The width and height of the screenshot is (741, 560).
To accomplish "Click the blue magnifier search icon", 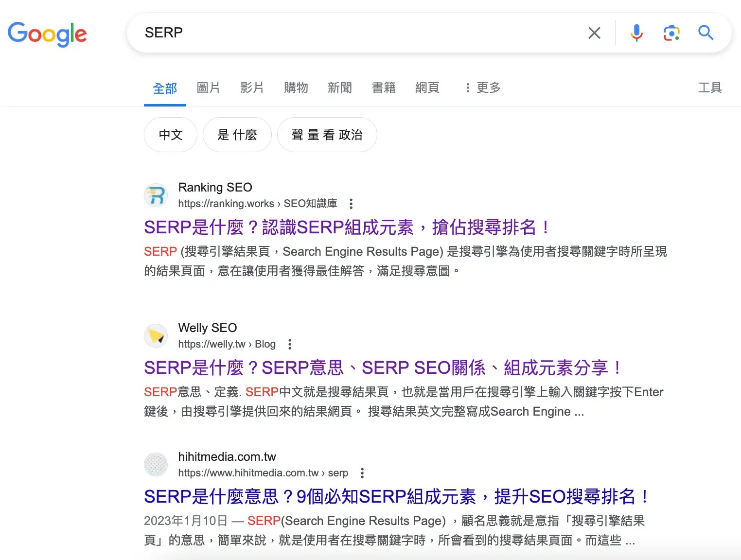I will 706,33.
